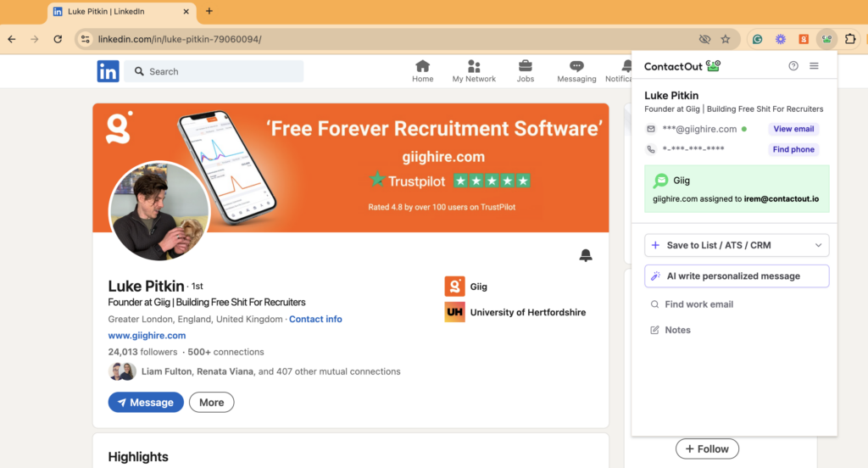Click the Message button
868x468 pixels.
[146, 403]
